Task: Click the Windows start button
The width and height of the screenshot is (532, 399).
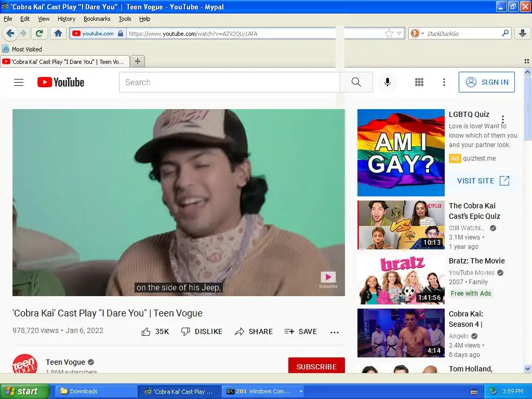Action: click(24, 391)
